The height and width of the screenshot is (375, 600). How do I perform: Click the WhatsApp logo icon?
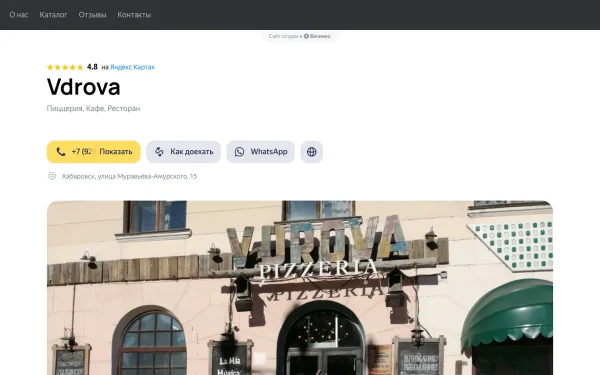240,152
